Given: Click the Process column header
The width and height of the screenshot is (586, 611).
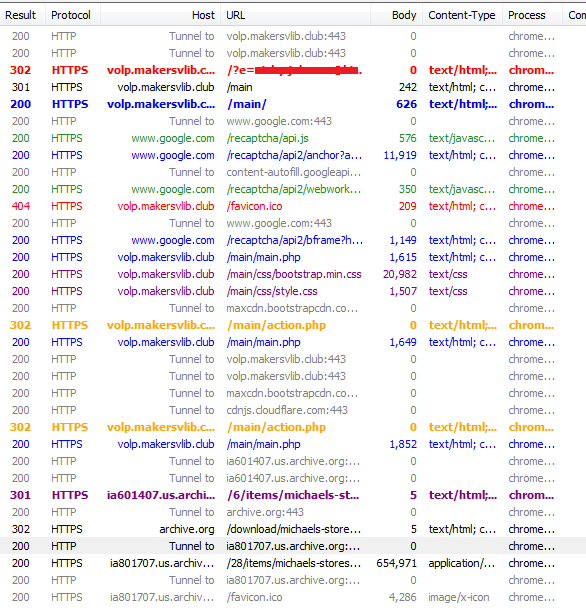Looking at the screenshot, I should (532, 15).
